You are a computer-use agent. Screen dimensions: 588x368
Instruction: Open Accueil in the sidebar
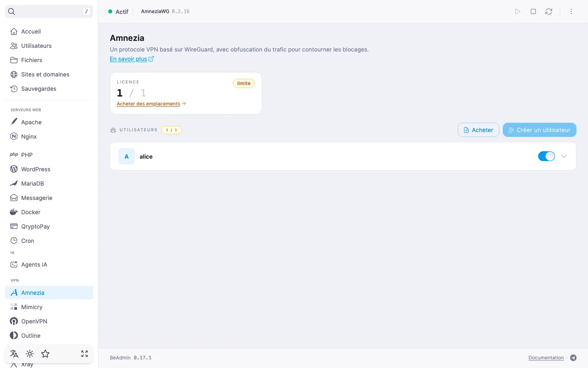[49, 31]
